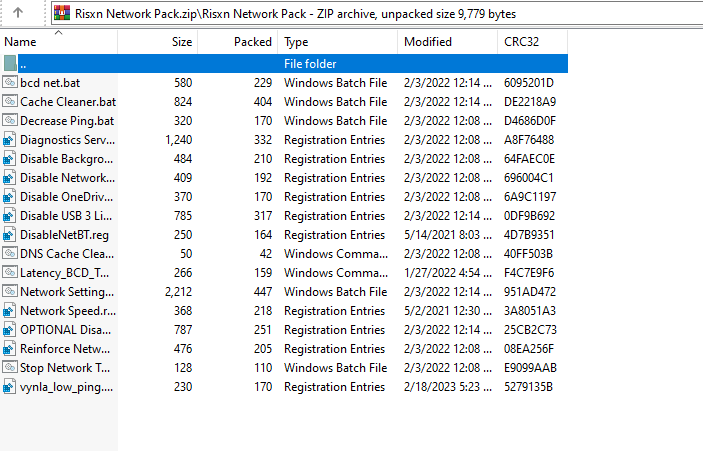This screenshot has height=451, width=703.
Task: Click the WinRAR archive icon in path bar
Action: 62,14
